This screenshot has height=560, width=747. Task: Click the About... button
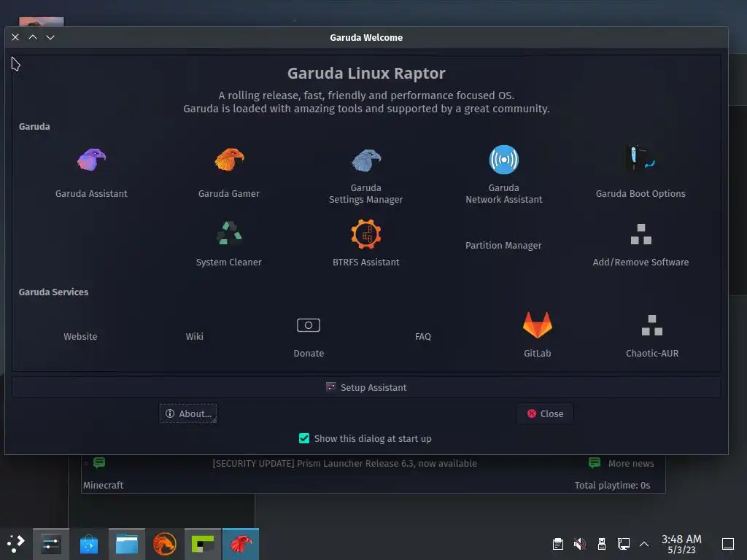188,414
